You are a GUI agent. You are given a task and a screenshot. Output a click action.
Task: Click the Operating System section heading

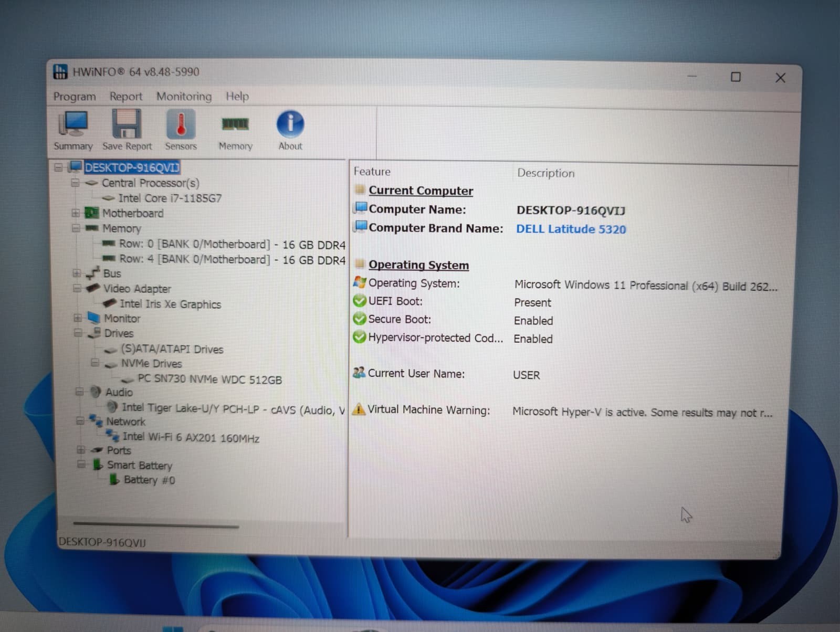tap(418, 265)
